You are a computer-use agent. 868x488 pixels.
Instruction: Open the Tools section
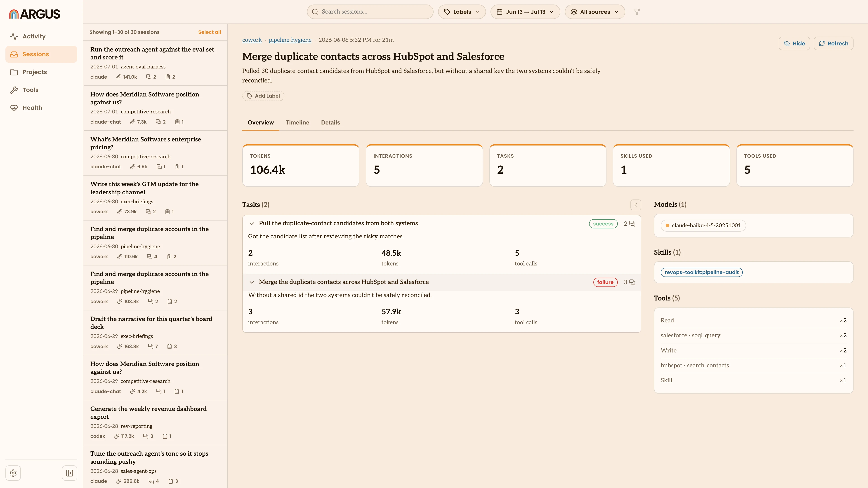tap(41, 90)
